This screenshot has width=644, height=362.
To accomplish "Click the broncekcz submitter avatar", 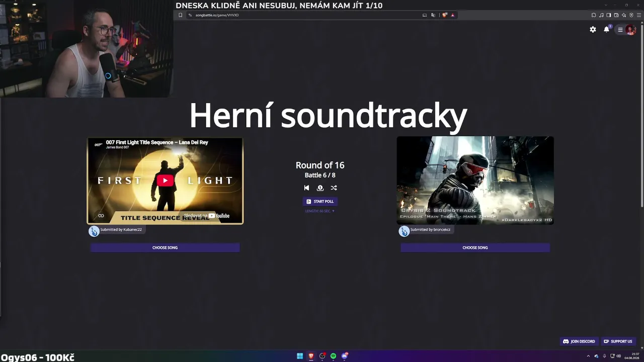I will point(404,231).
